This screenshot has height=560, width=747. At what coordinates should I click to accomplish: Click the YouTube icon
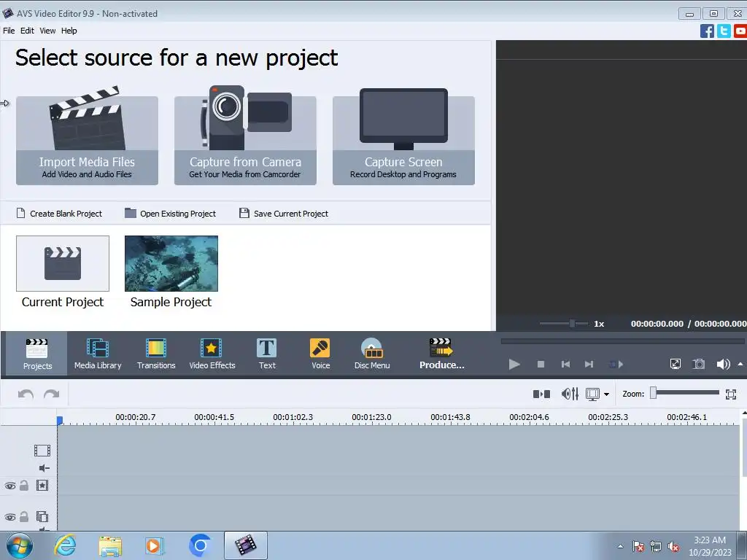coord(740,31)
